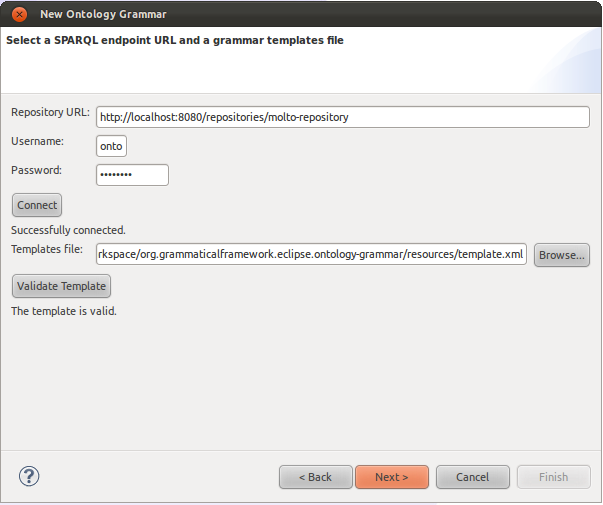Image resolution: width=603 pixels, height=505 pixels.
Task: Go to previous page with Back
Action: (x=316, y=477)
